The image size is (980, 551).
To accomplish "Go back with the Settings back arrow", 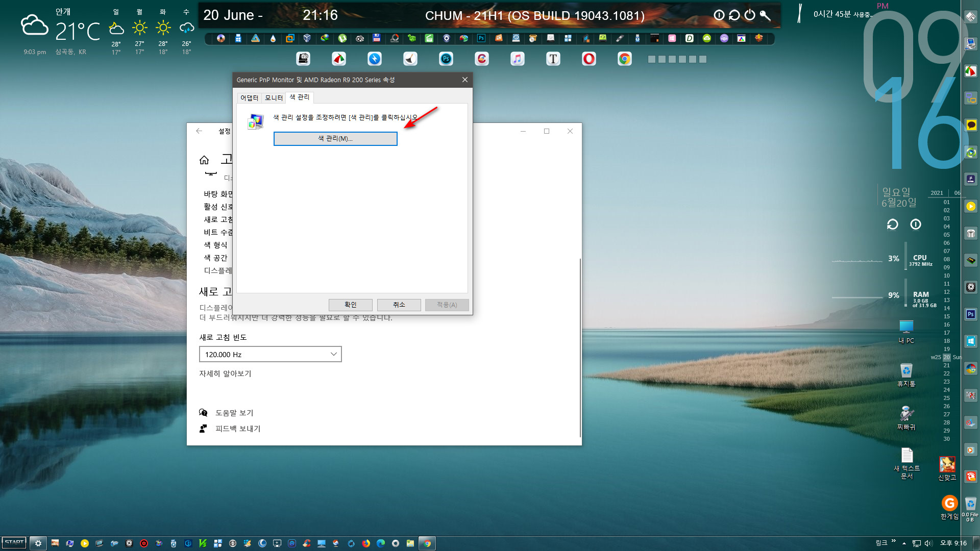I will pos(199,131).
